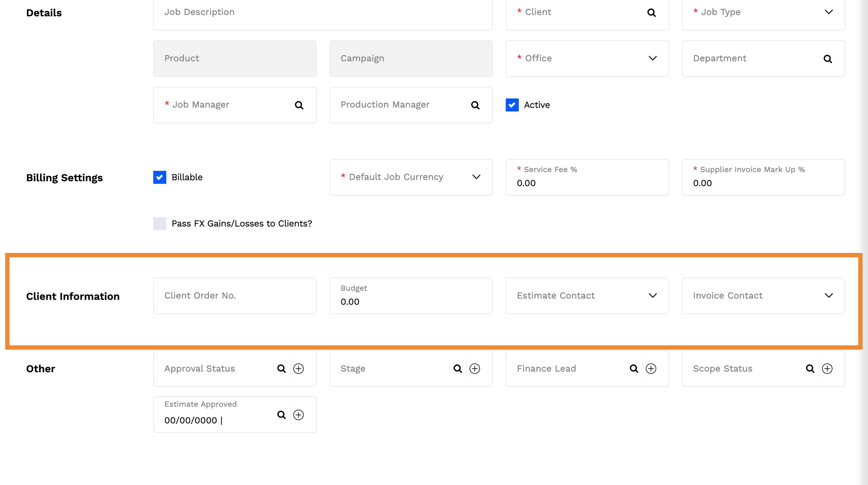Image resolution: width=868 pixels, height=485 pixels.
Task: Click Estimate Approved plus circle icon
Action: click(299, 415)
